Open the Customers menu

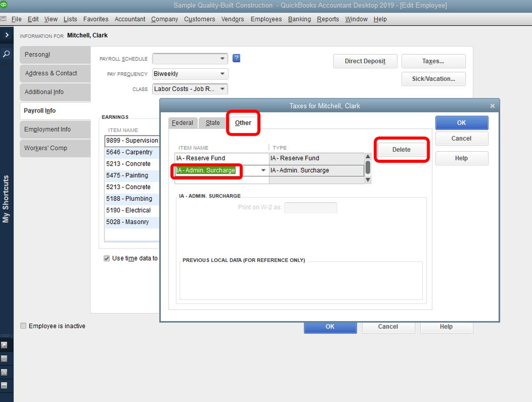pyautogui.click(x=200, y=19)
